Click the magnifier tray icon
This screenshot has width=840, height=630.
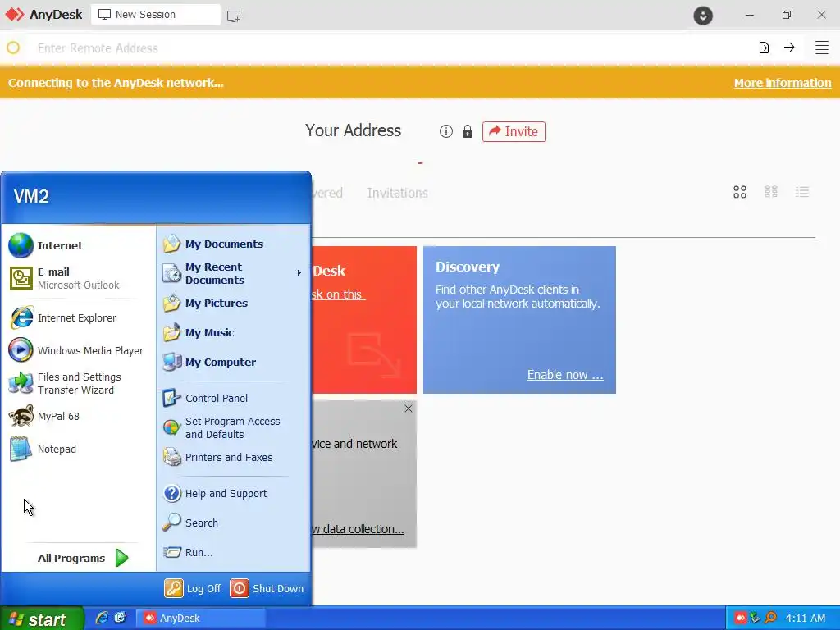(770, 619)
